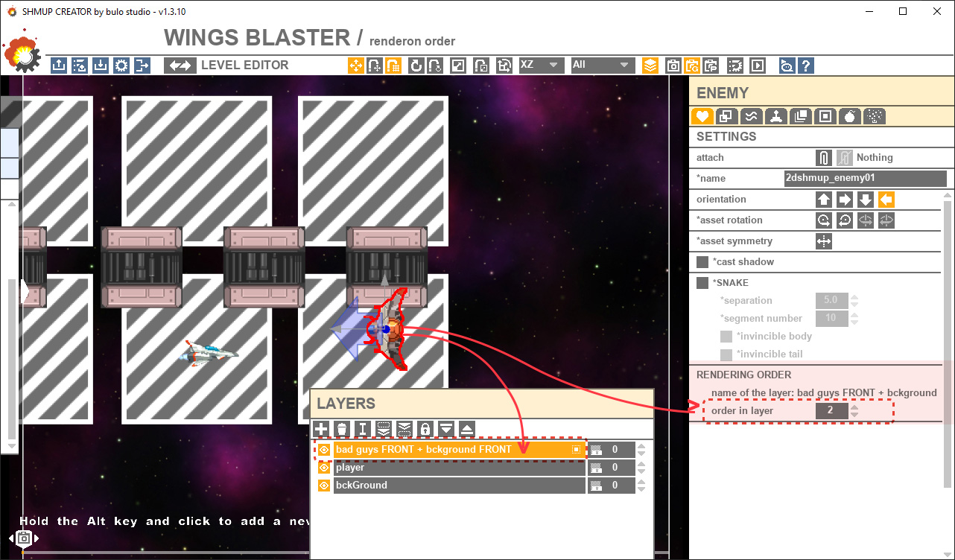Hide the player layer

324,468
